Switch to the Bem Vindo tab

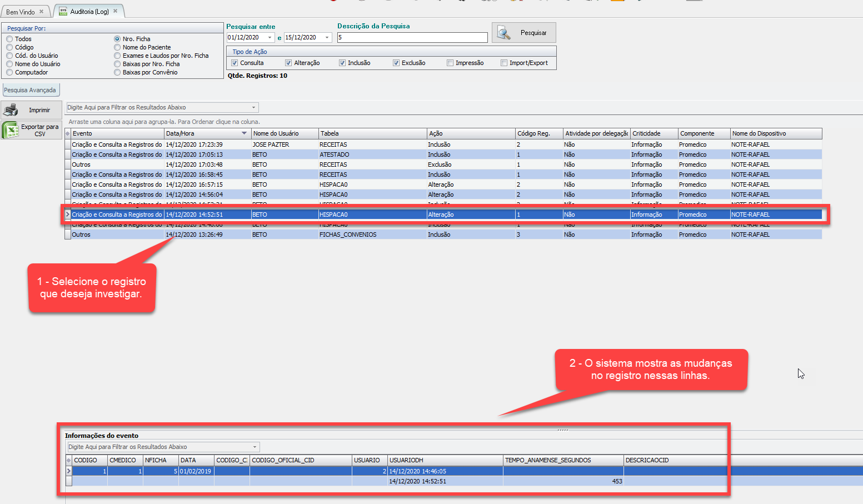21,12
